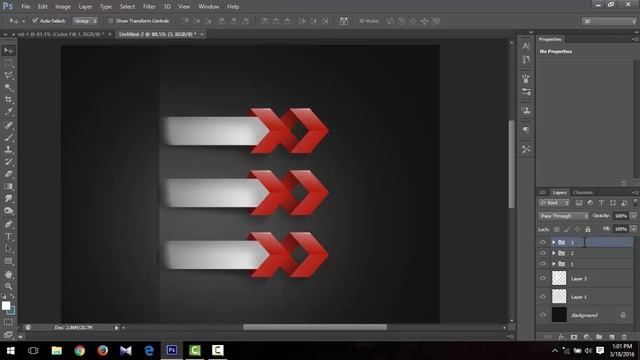Toggle visibility of Layer 1
640x360 pixels.
click(542, 297)
